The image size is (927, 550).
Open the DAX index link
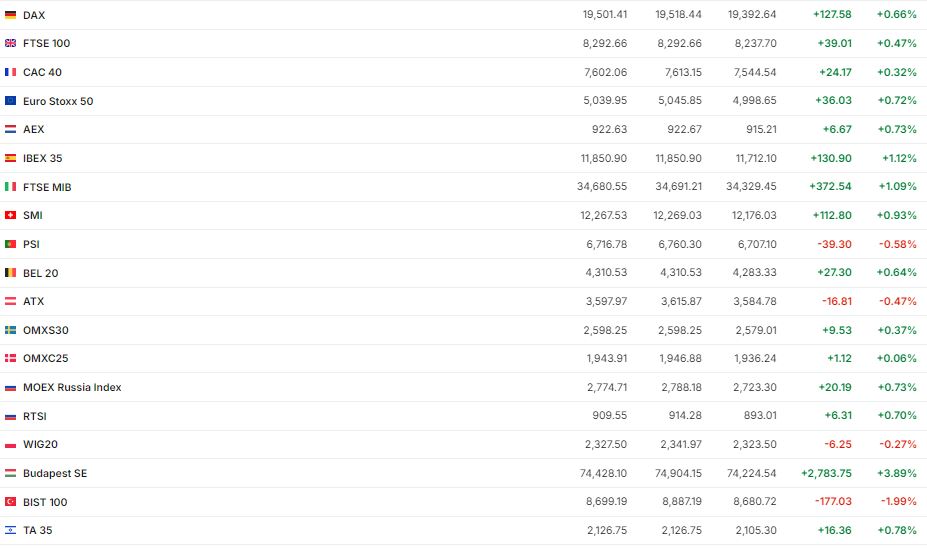(34, 15)
